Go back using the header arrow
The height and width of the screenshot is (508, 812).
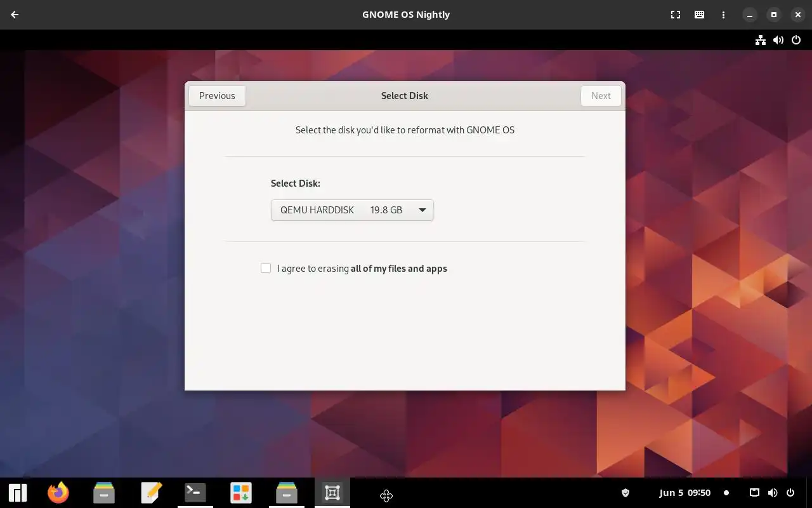pyautogui.click(x=15, y=15)
